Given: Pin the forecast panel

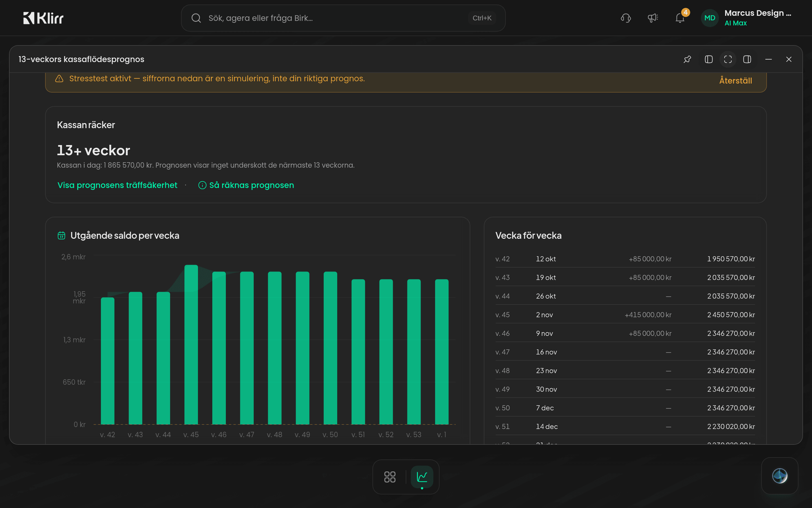Looking at the screenshot, I should (x=687, y=60).
